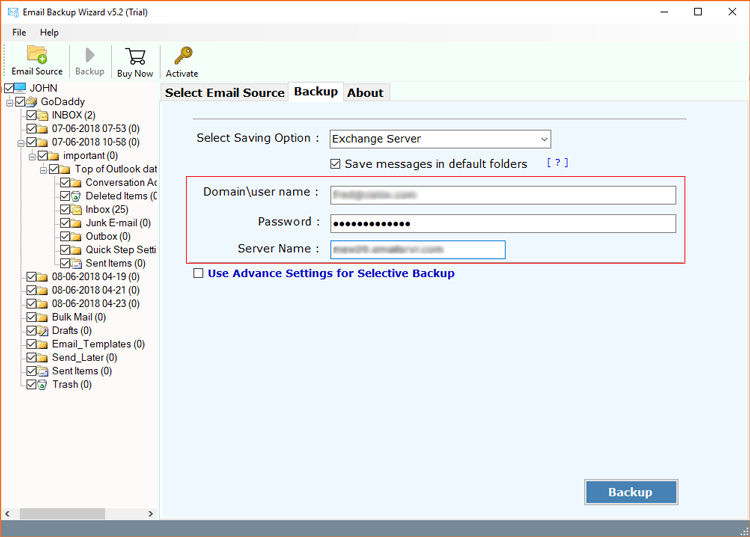750x537 pixels.
Task: Click the grayed Backup toolbar icon
Action: point(90,55)
